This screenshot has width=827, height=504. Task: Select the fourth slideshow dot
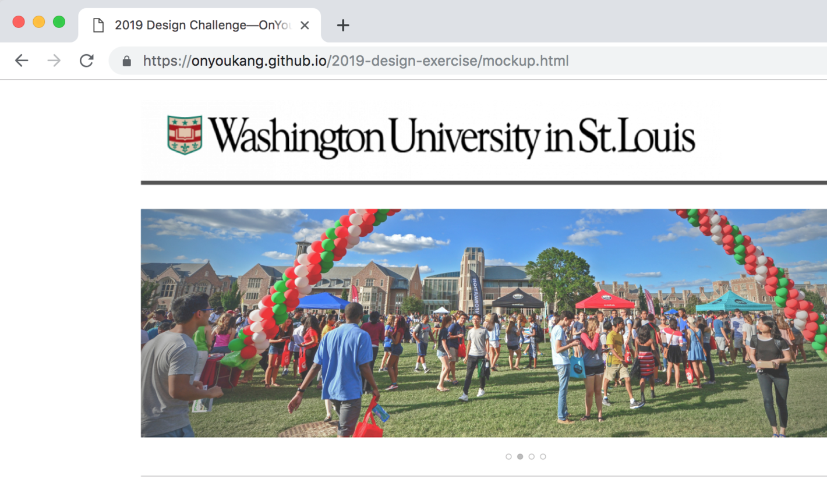pyautogui.click(x=543, y=457)
